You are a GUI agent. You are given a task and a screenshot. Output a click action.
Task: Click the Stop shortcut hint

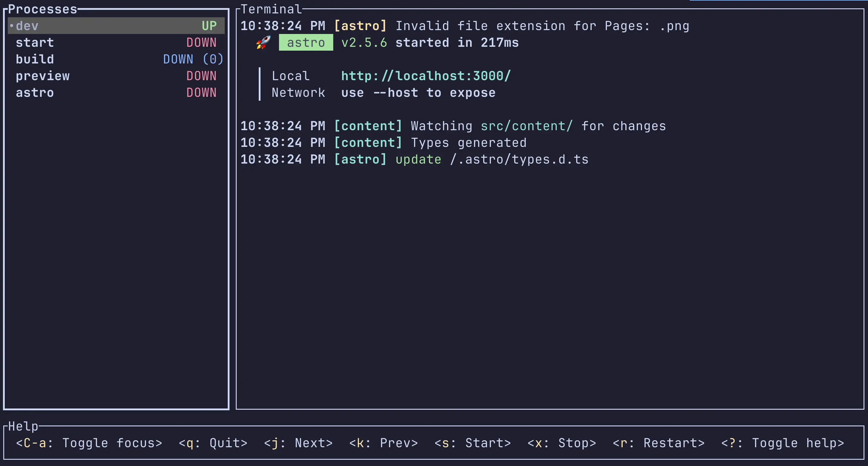point(562,443)
